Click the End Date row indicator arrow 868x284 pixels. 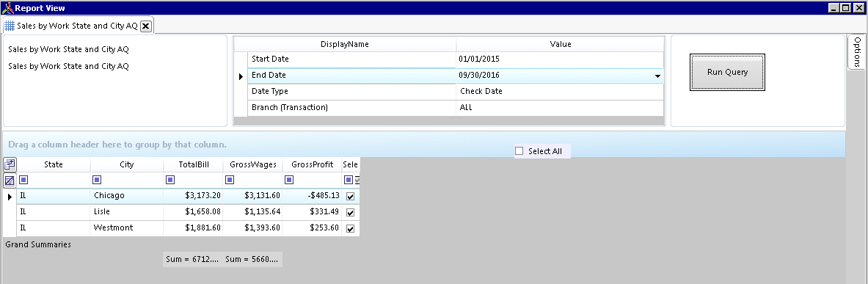tap(241, 76)
